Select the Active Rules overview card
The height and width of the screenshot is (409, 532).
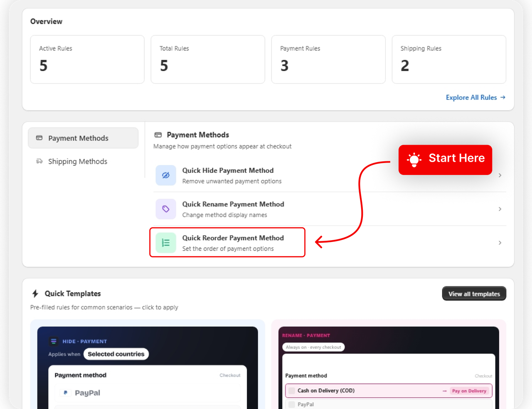tap(87, 59)
